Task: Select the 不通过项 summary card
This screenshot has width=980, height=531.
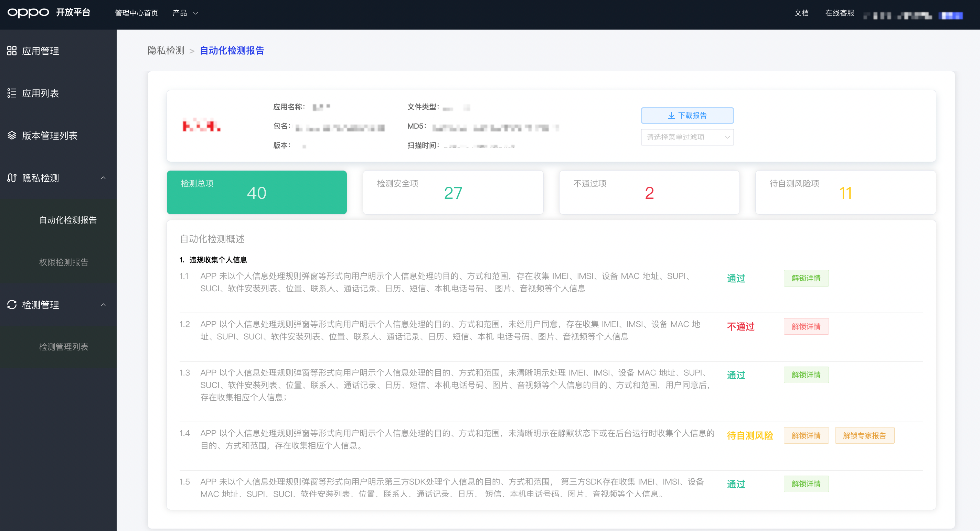Action: pyautogui.click(x=649, y=192)
